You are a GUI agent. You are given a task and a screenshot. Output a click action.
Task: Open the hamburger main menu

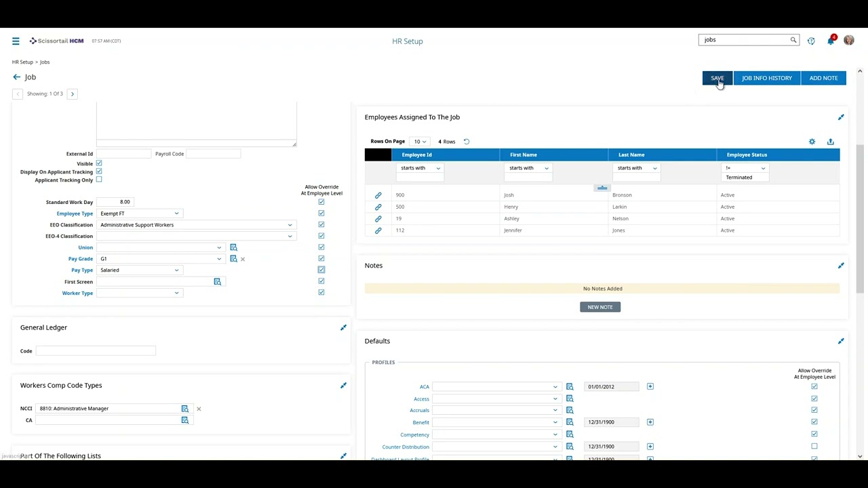[x=16, y=41]
